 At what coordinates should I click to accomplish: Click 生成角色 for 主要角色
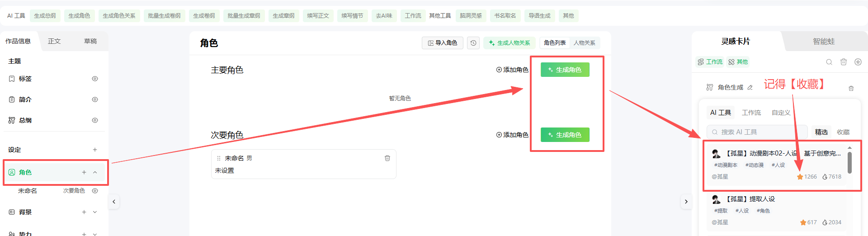tap(565, 70)
